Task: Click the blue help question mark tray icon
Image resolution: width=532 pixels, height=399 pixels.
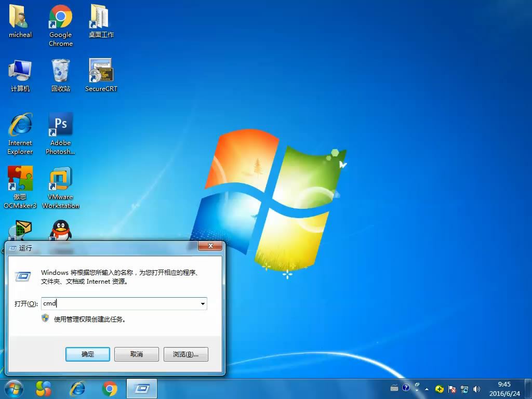Action: (406, 388)
